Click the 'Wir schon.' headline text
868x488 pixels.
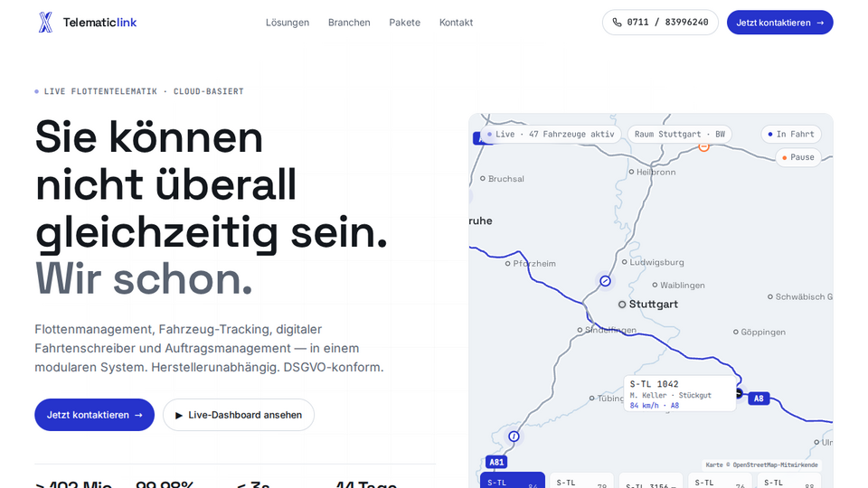click(x=144, y=278)
